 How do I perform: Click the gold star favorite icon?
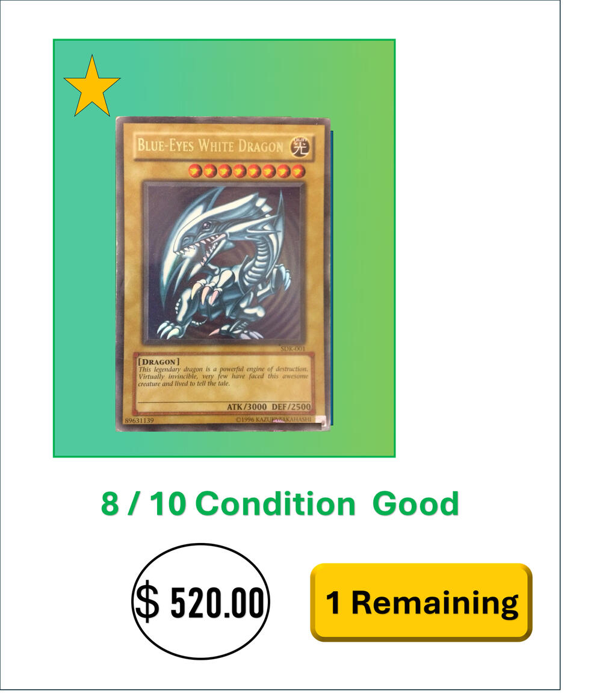pyautogui.click(x=92, y=87)
